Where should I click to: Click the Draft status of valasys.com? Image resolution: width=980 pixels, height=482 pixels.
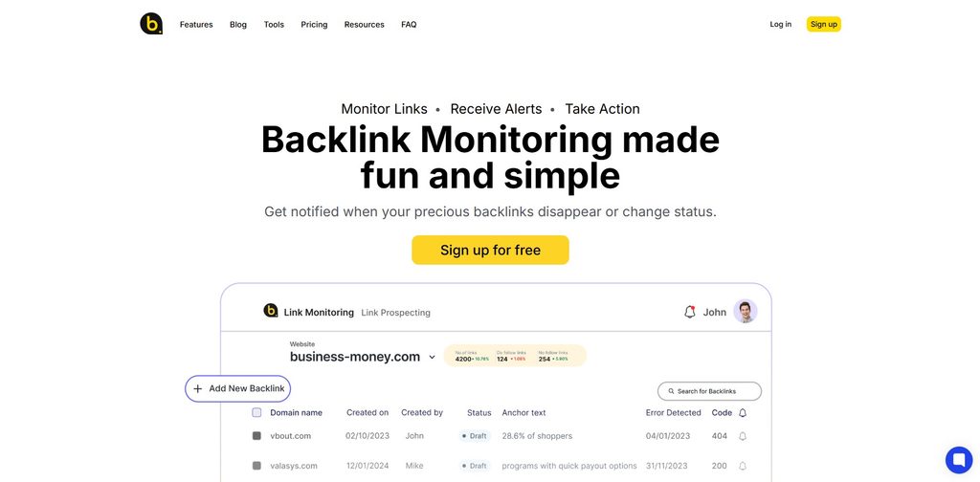tap(474, 466)
